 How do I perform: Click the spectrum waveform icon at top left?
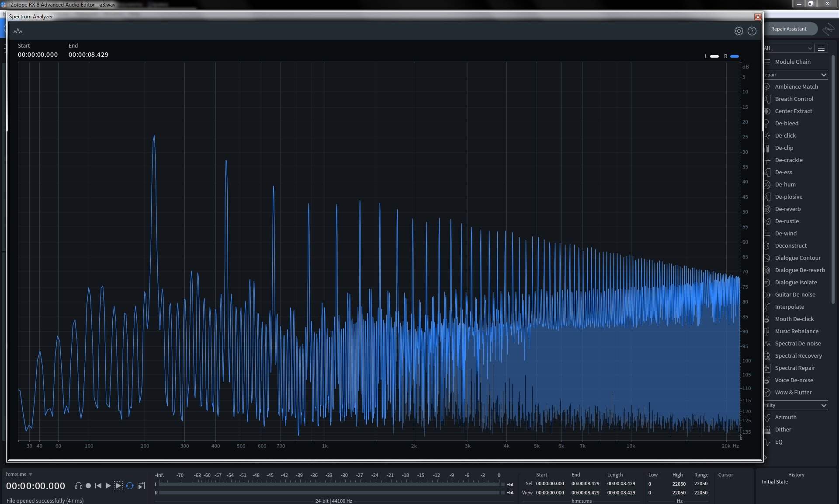(x=18, y=31)
